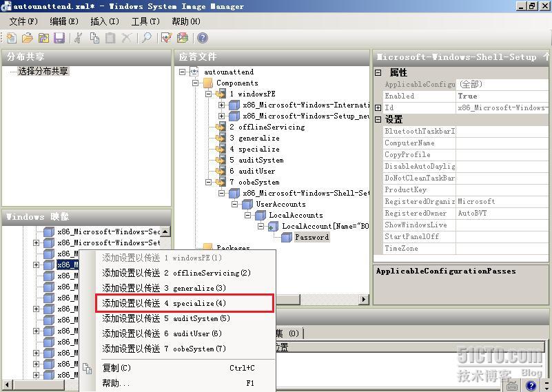Click the ProductKey value field
This screenshot has width=552, height=392.
502,189
